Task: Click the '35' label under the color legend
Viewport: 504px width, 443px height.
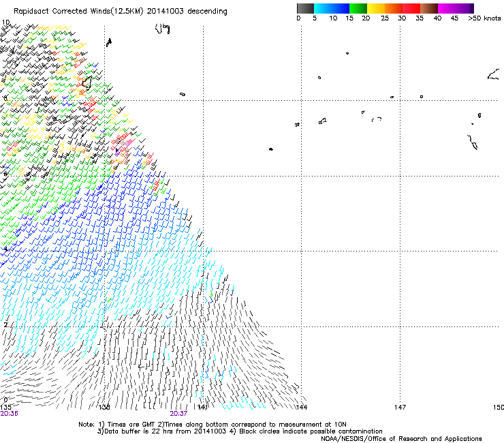Action: coord(420,18)
